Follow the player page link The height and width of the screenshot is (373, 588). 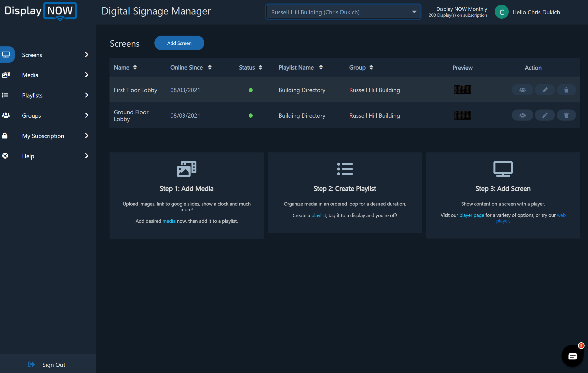click(x=471, y=215)
